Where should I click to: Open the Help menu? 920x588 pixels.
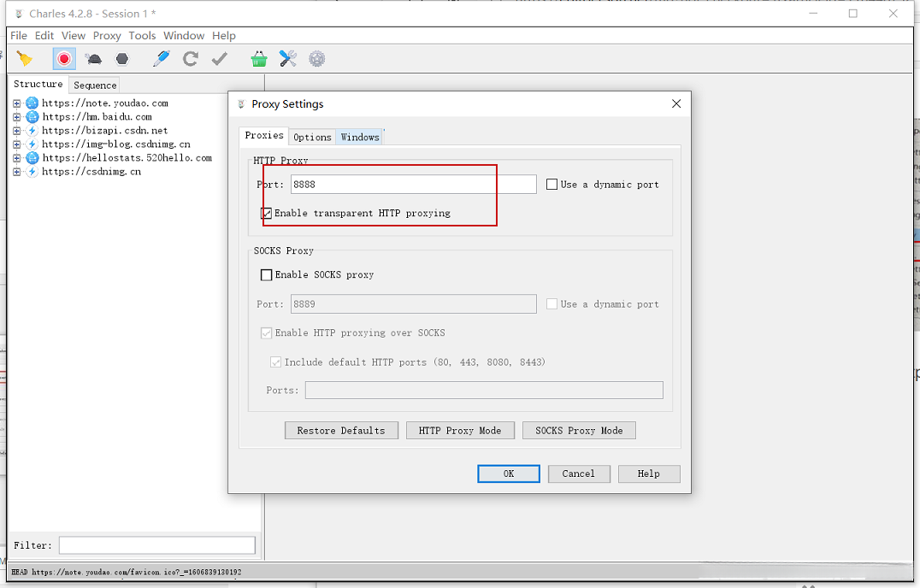click(x=223, y=36)
